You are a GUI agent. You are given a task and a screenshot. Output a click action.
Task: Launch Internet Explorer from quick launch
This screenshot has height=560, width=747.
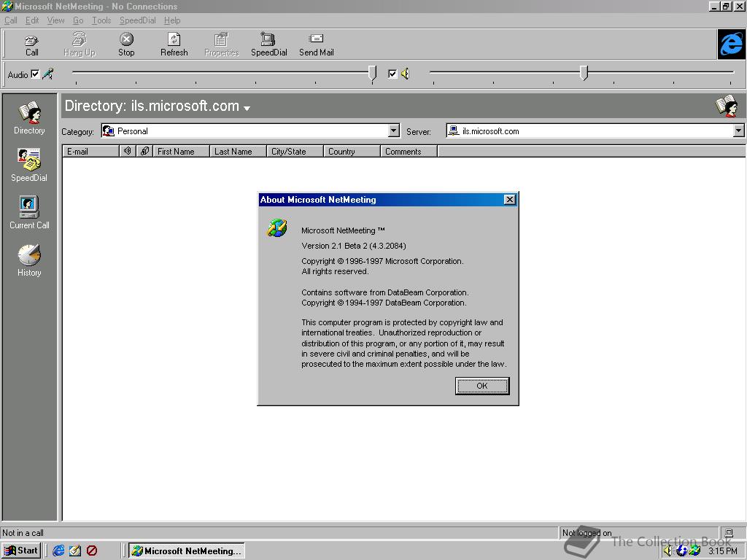[58, 551]
